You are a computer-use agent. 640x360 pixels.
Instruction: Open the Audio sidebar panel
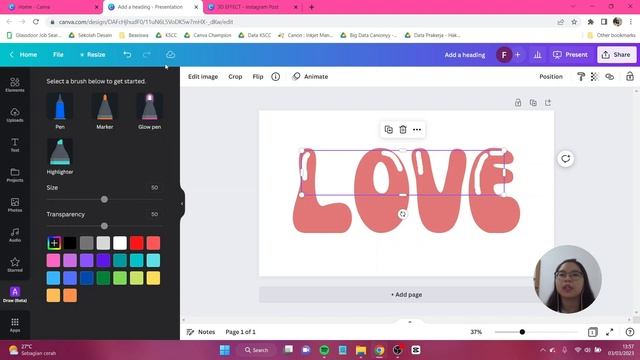pyautogui.click(x=15, y=235)
